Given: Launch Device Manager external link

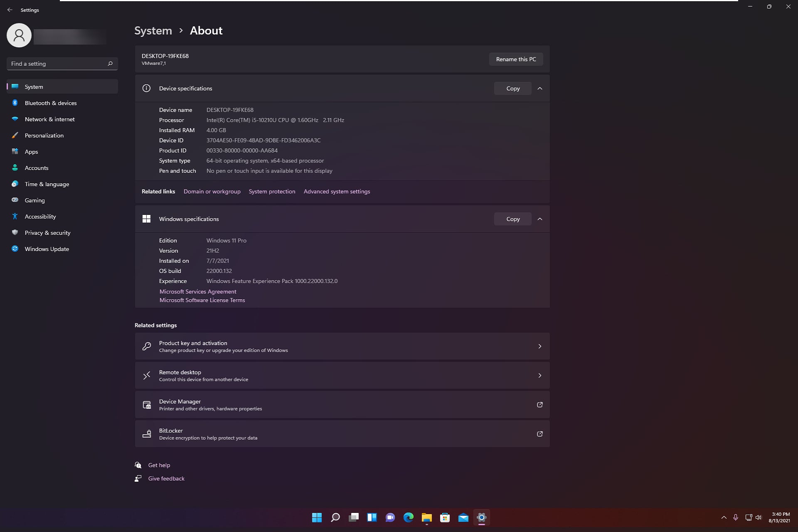Looking at the screenshot, I should [539, 404].
